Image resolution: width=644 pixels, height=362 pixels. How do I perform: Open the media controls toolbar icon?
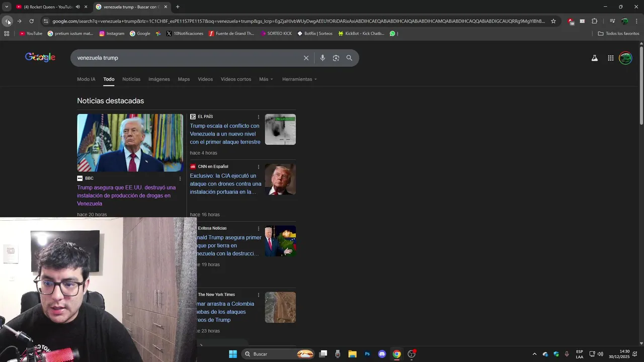click(612, 21)
